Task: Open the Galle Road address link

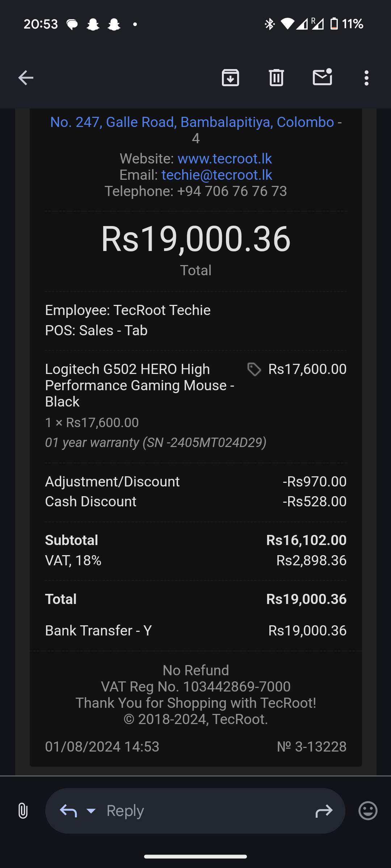Action: [192, 122]
